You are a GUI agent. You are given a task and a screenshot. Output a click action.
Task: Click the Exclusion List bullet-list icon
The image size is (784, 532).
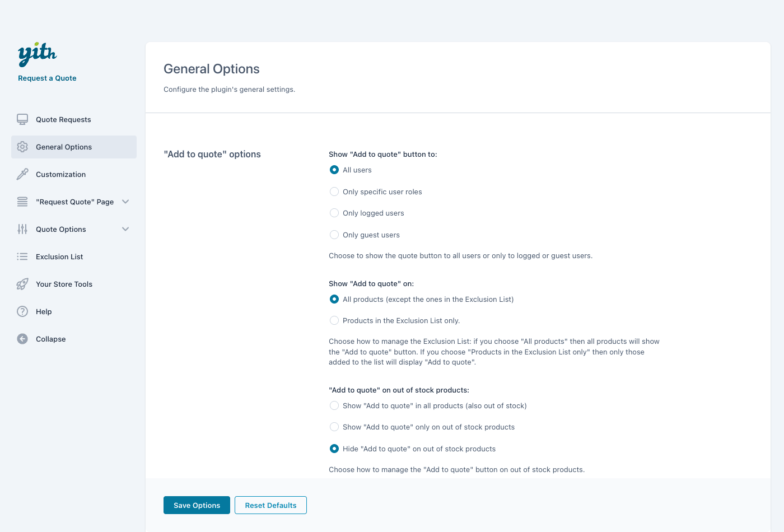pos(22,256)
